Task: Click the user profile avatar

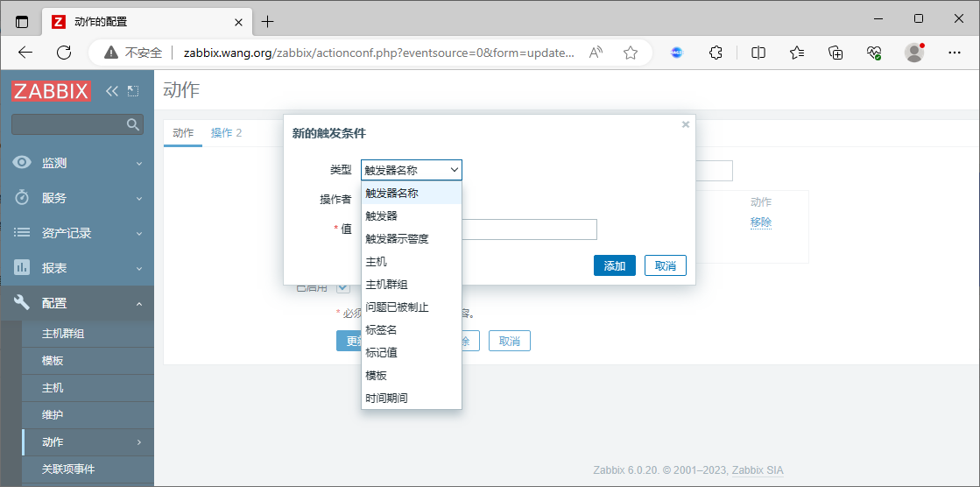Action: click(x=914, y=53)
